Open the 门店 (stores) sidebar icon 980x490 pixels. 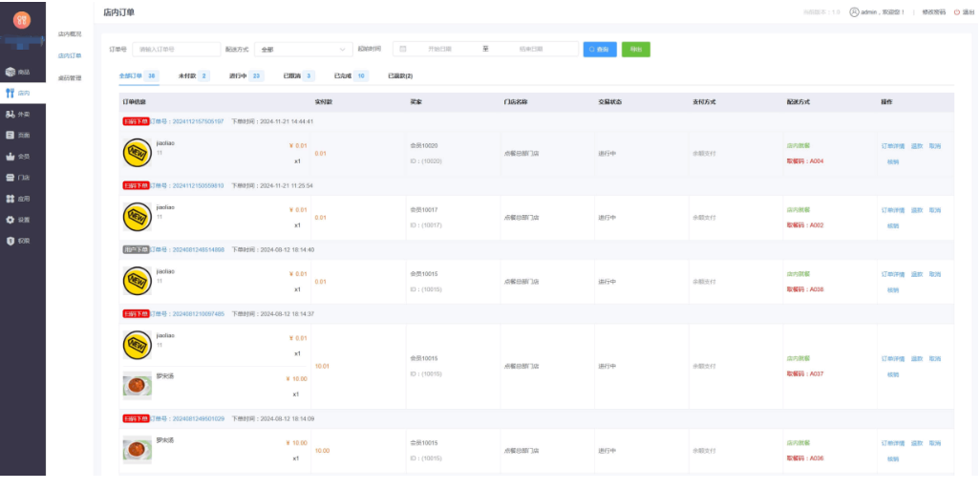click(x=10, y=178)
